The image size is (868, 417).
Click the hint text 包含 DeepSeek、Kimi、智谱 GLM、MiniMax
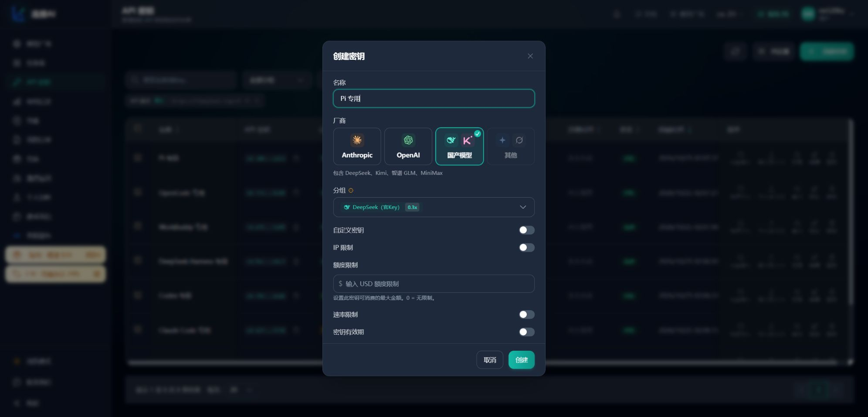[x=388, y=173]
